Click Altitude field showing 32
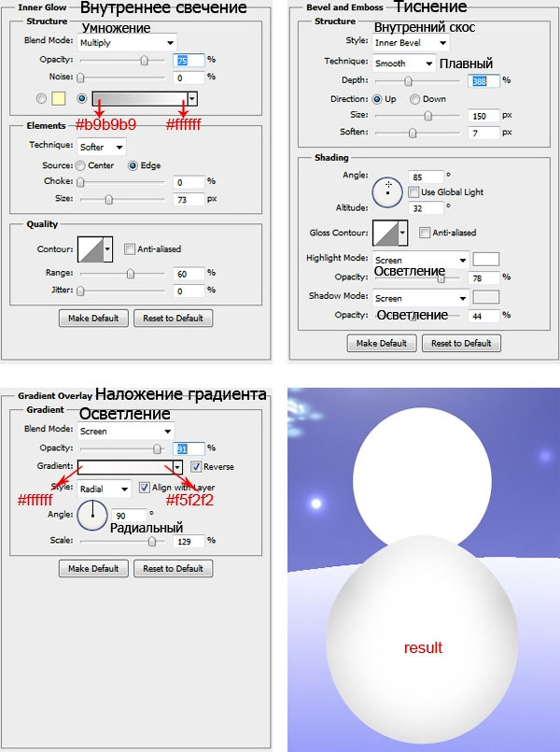The width and height of the screenshot is (560, 752). pos(426,208)
